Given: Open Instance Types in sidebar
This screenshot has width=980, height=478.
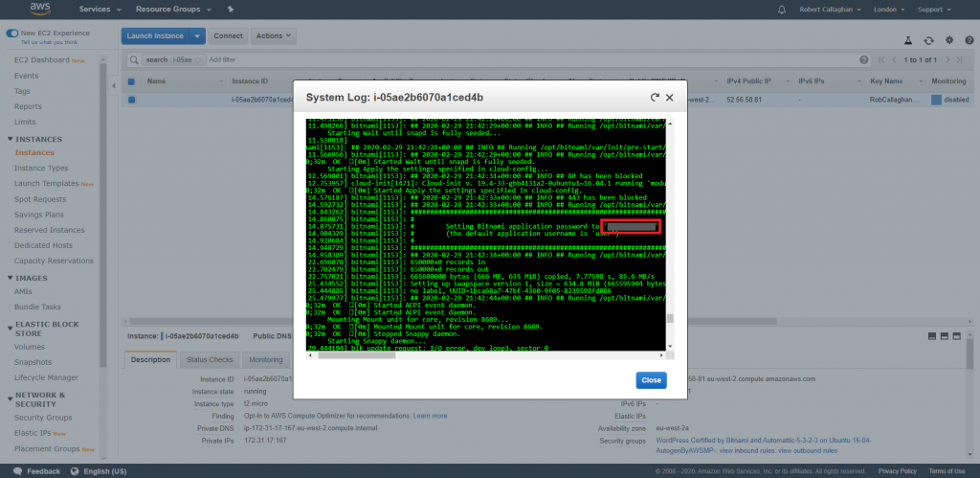Looking at the screenshot, I should click(41, 168).
